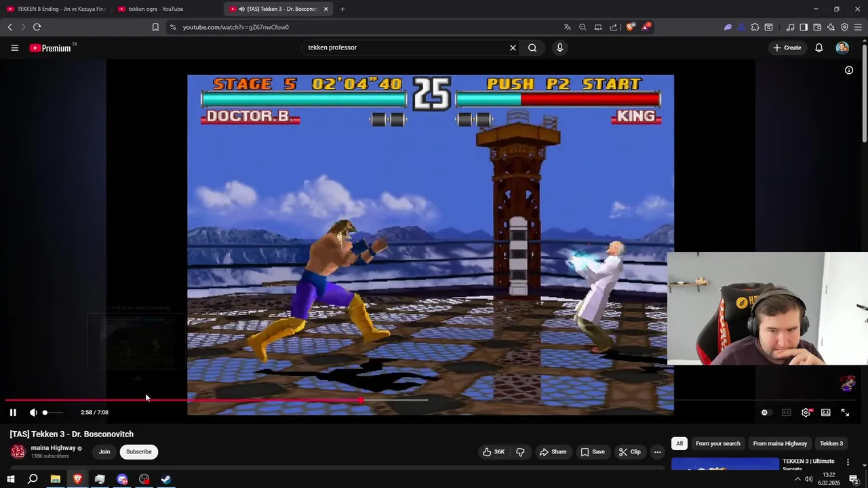Open the Brave main menu
Screen dimensions: 868x488
[859, 27]
